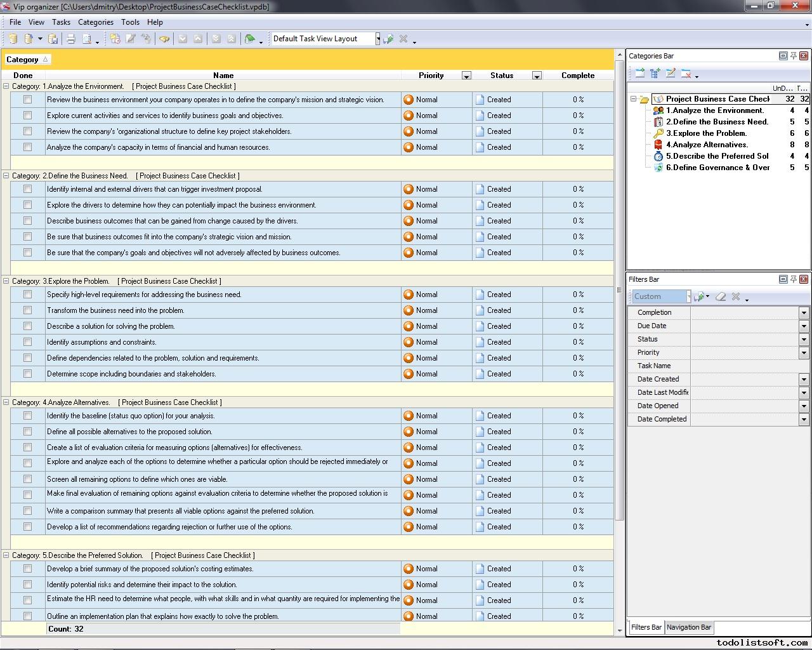Tick the checkbox for 'Transform the business need' task
The height and width of the screenshot is (650, 812).
click(x=27, y=310)
